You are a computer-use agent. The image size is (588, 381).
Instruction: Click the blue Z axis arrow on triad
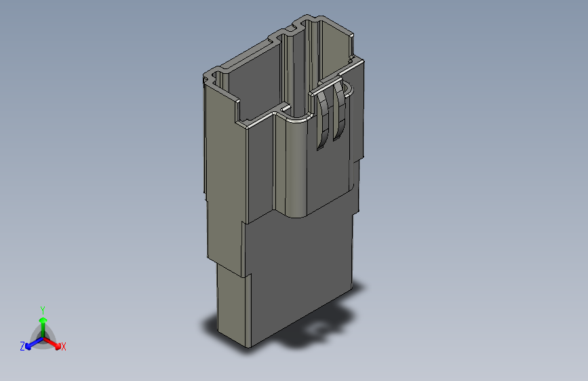[34, 344]
